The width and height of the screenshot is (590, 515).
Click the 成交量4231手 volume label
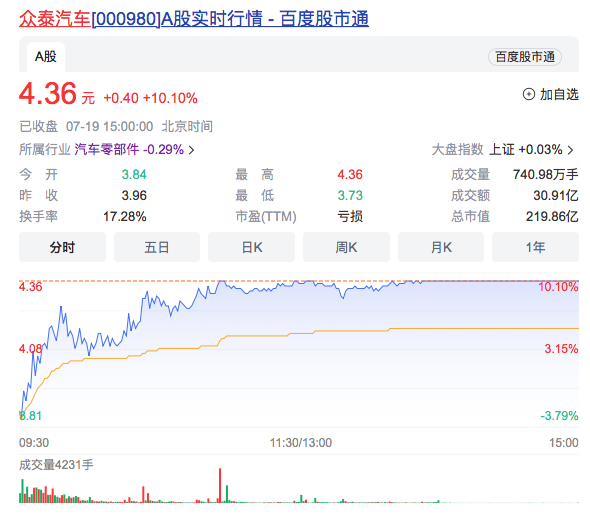[56, 465]
